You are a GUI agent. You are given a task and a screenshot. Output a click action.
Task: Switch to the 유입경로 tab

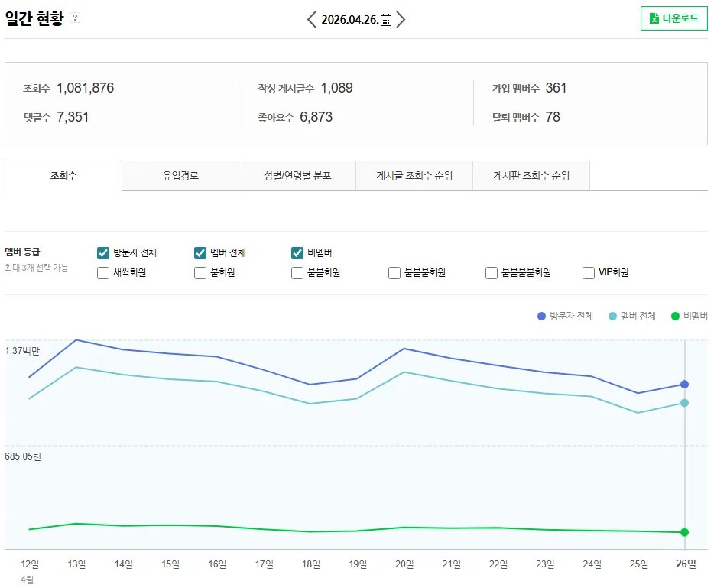[x=180, y=176]
